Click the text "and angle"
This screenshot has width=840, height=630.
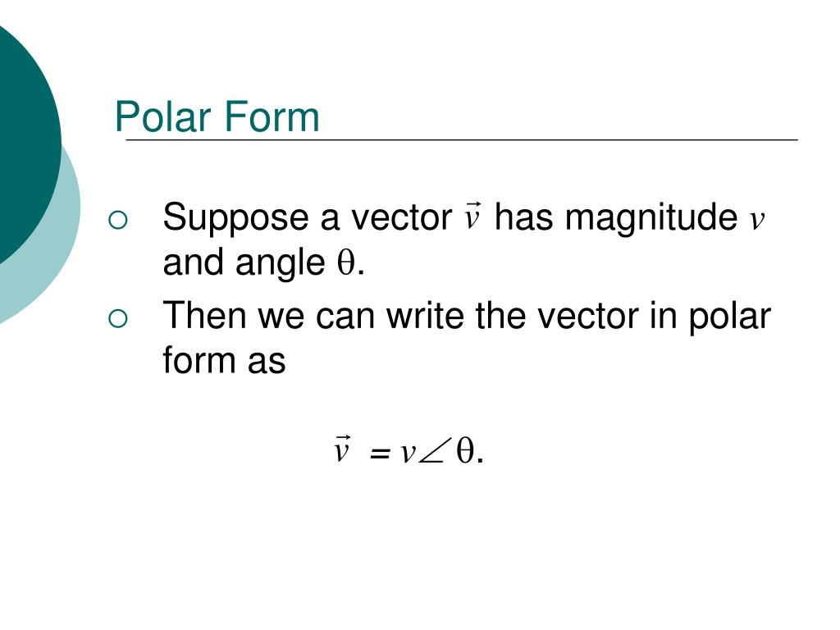pos(244,263)
